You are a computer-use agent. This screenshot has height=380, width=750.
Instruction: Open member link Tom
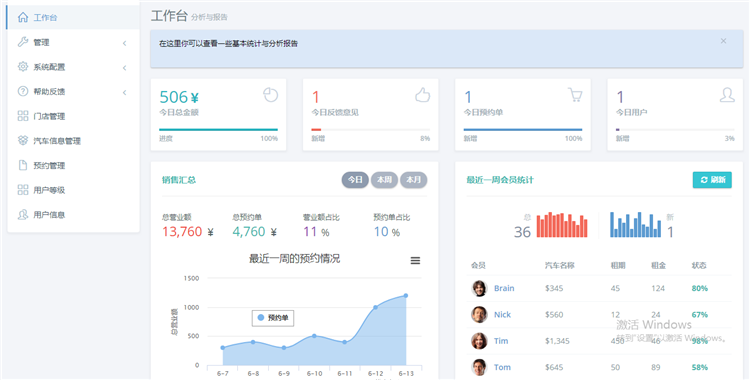pyautogui.click(x=502, y=367)
